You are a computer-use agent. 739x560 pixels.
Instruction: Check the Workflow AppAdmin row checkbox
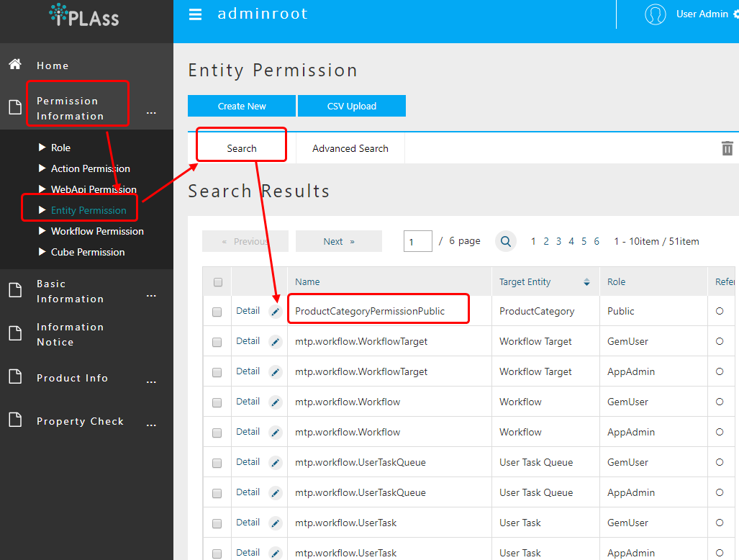coord(217,433)
